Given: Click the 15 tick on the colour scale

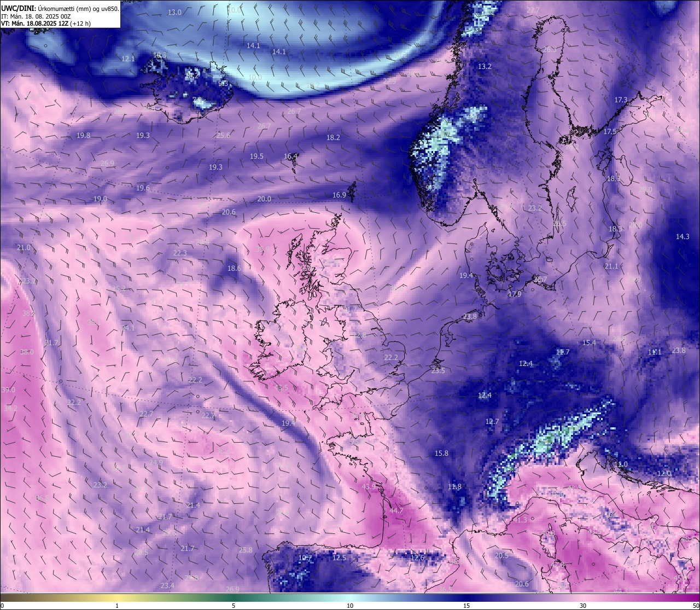Looking at the screenshot, I should tap(466, 606).
